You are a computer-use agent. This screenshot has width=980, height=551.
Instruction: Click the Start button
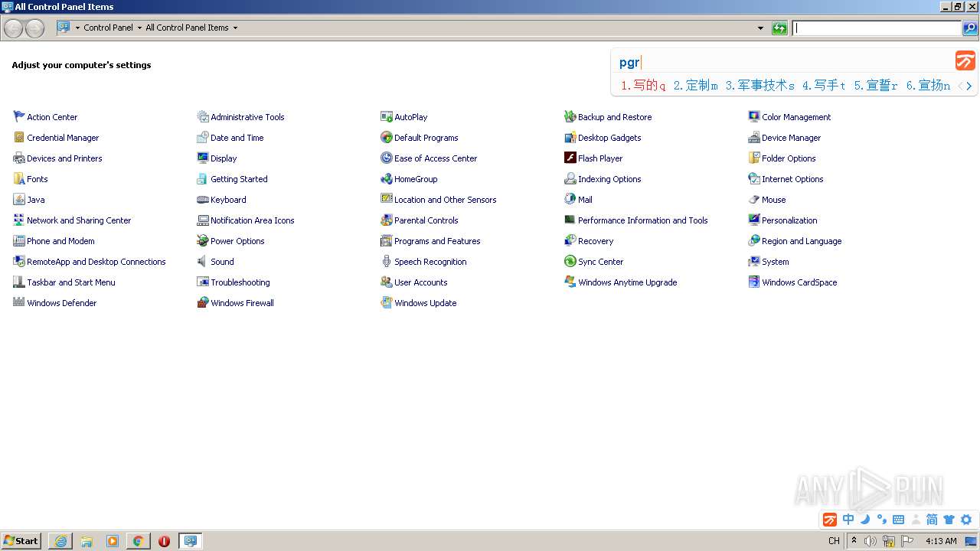21,540
